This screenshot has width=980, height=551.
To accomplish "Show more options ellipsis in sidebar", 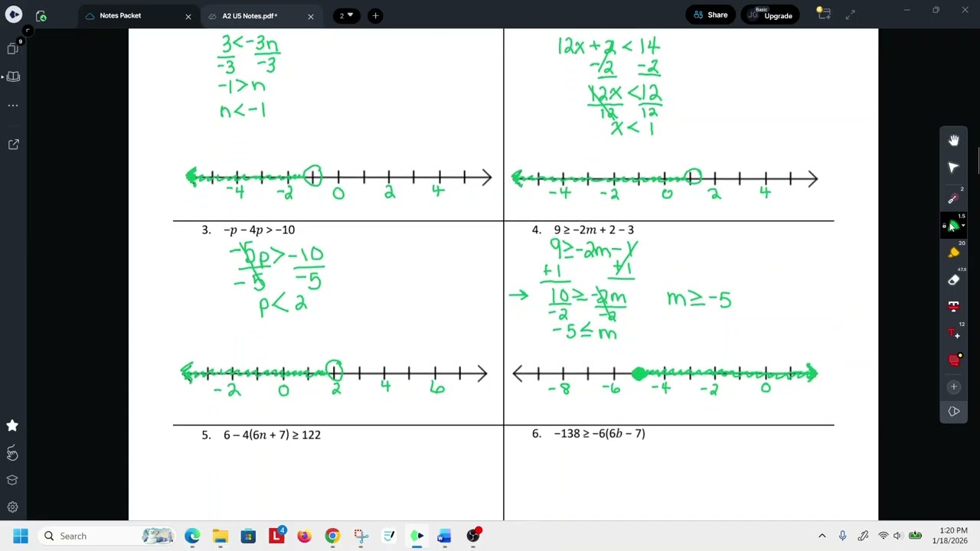I will click(13, 106).
